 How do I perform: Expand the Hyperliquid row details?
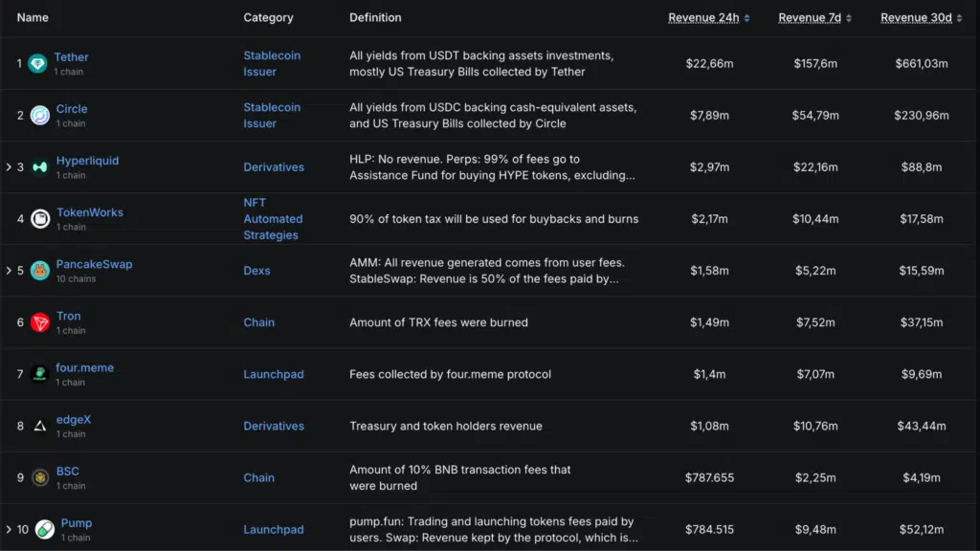click(8, 165)
